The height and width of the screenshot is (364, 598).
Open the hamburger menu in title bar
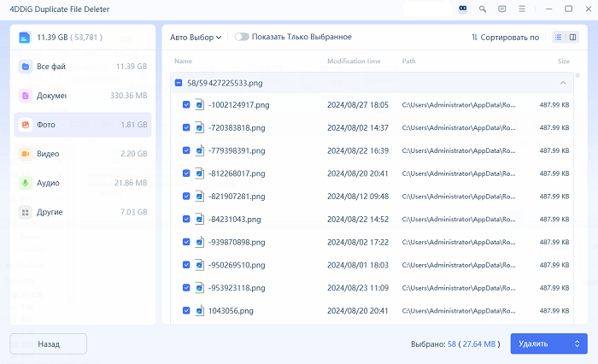522,9
